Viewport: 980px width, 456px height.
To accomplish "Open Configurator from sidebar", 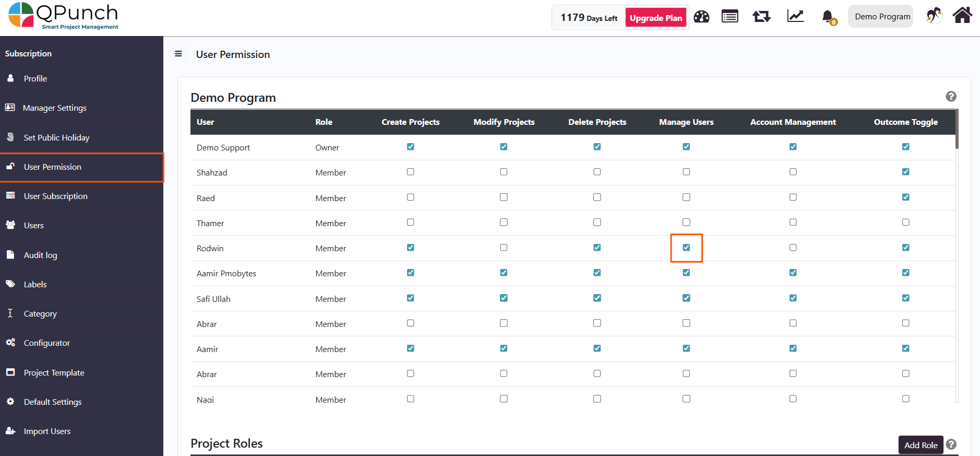I will pos(46,343).
